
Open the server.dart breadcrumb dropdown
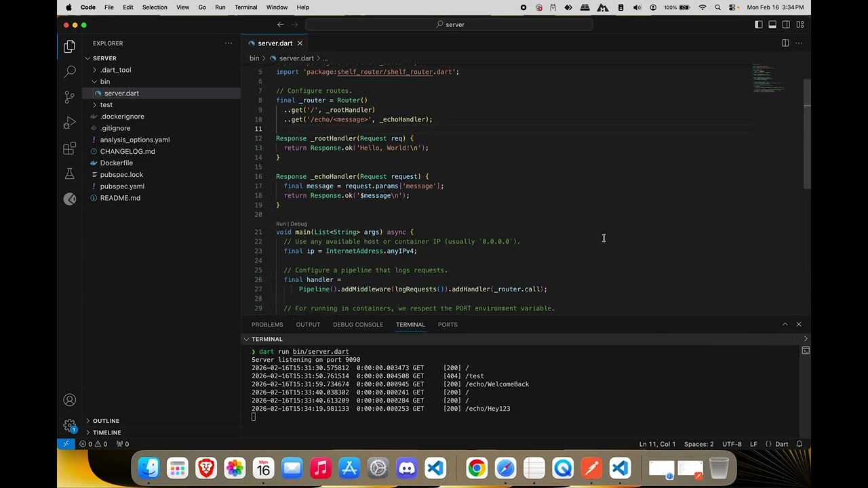(x=296, y=58)
